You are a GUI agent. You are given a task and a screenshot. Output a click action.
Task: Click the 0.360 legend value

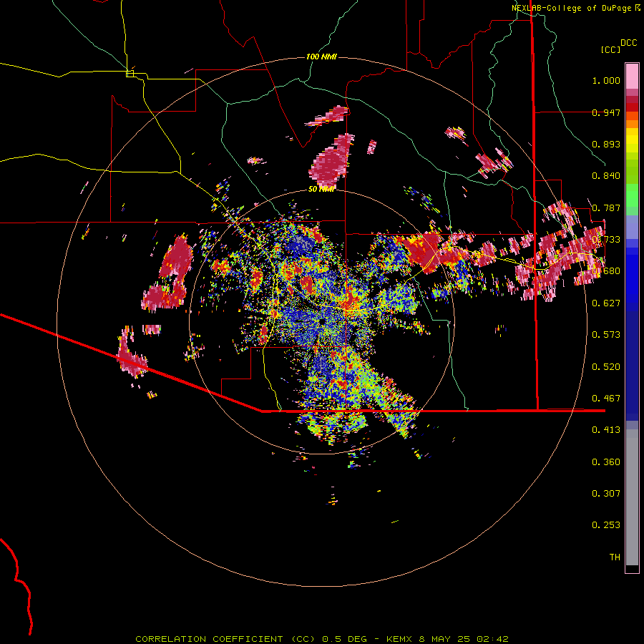point(606,462)
